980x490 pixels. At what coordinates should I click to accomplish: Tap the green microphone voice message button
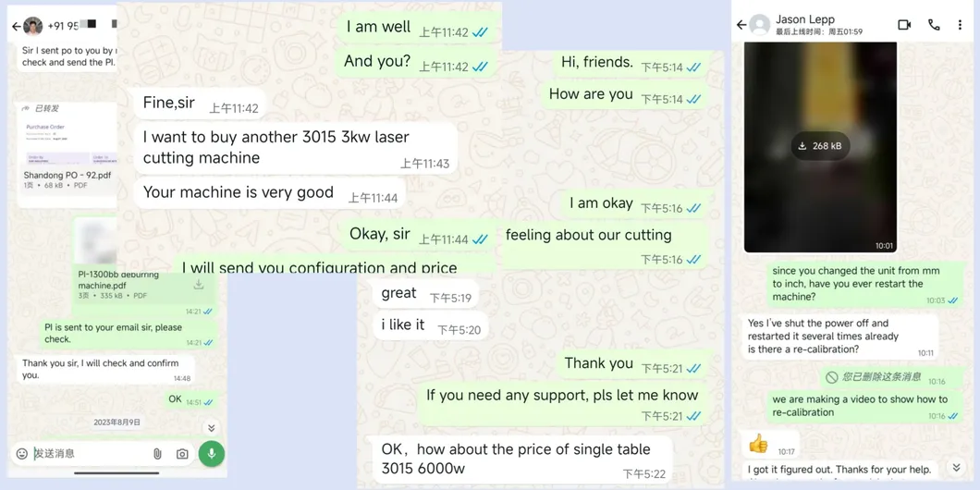pyautogui.click(x=211, y=454)
